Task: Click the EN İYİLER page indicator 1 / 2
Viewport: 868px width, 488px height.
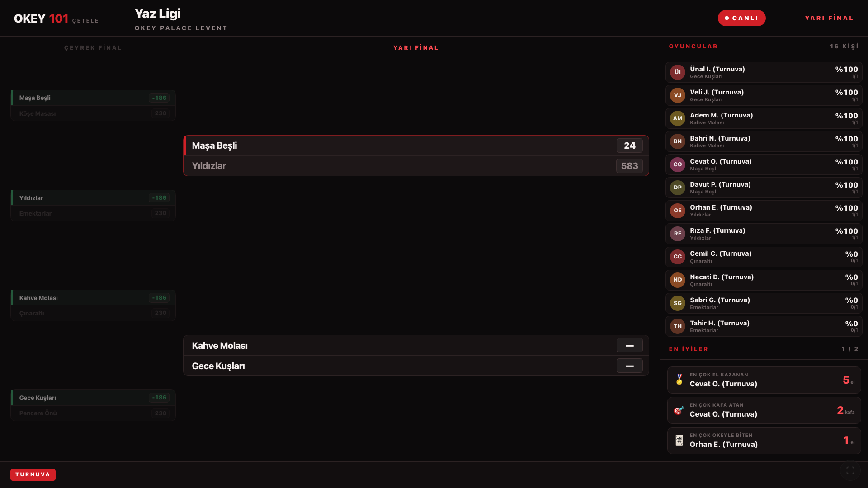Action: point(849,349)
